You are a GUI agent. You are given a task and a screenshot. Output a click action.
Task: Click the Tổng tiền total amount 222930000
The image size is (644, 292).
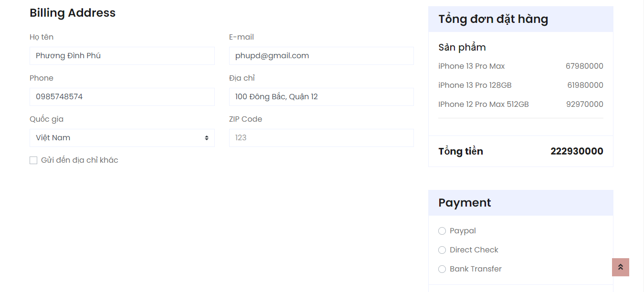click(x=577, y=150)
